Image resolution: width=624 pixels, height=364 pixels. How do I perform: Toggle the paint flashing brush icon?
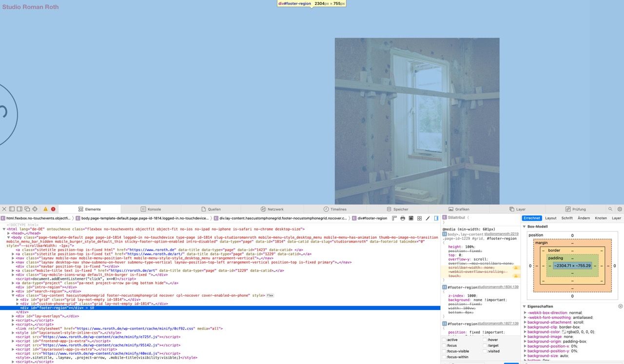(x=428, y=218)
